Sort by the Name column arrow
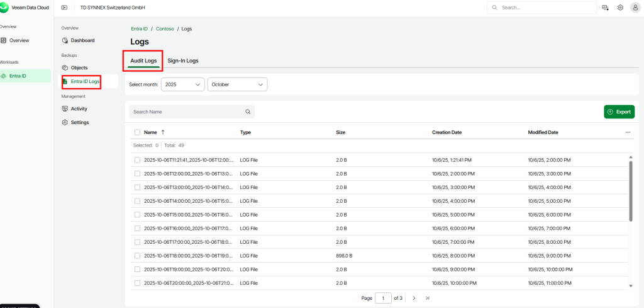This screenshot has height=308, width=644. click(163, 132)
